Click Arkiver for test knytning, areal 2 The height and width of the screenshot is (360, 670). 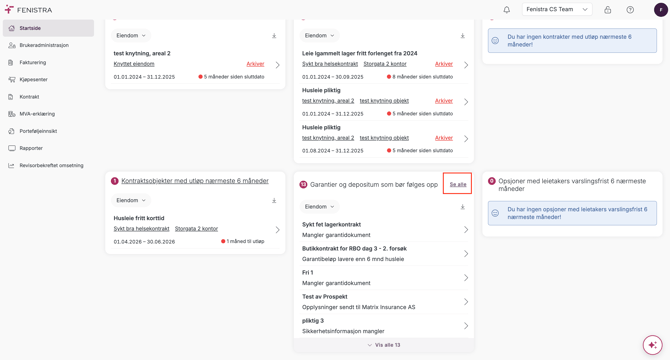[255, 64]
